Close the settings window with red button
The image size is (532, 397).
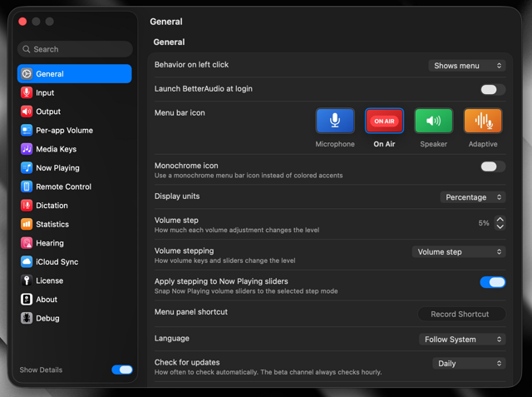(22, 22)
